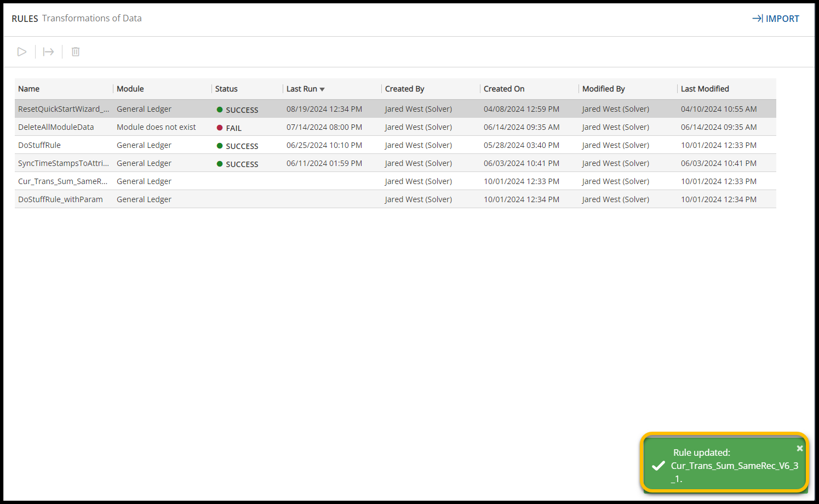This screenshot has width=819, height=504.
Task: Click the checkmark icon in the notification
Action: click(x=658, y=466)
